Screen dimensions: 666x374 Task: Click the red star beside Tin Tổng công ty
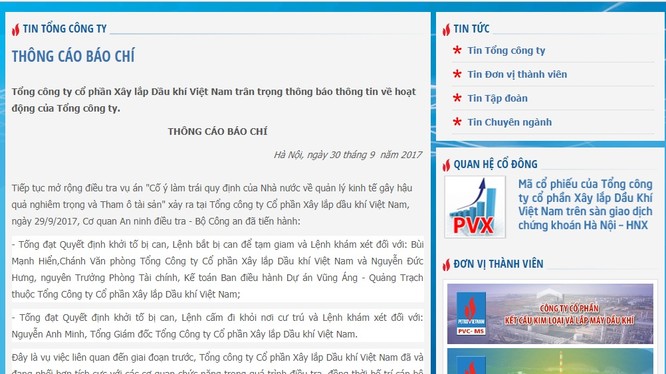[x=457, y=50]
